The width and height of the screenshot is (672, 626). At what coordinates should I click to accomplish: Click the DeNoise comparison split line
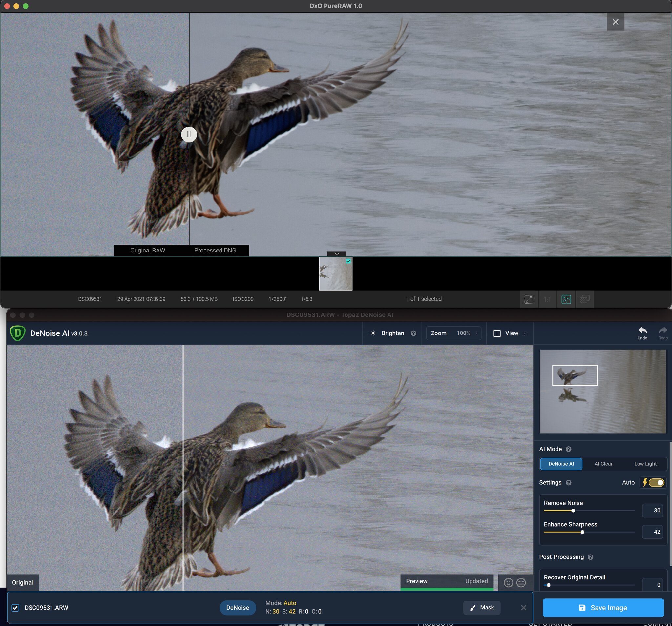point(183,468)
